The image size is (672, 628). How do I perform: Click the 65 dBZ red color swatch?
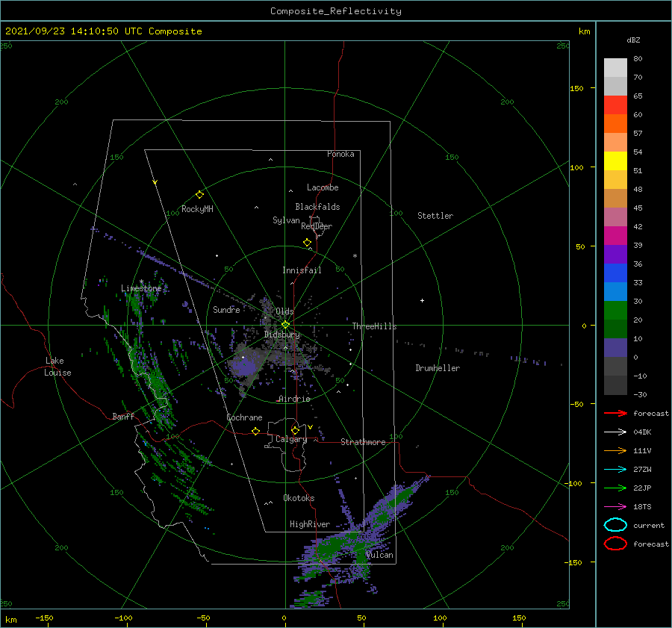615,105
